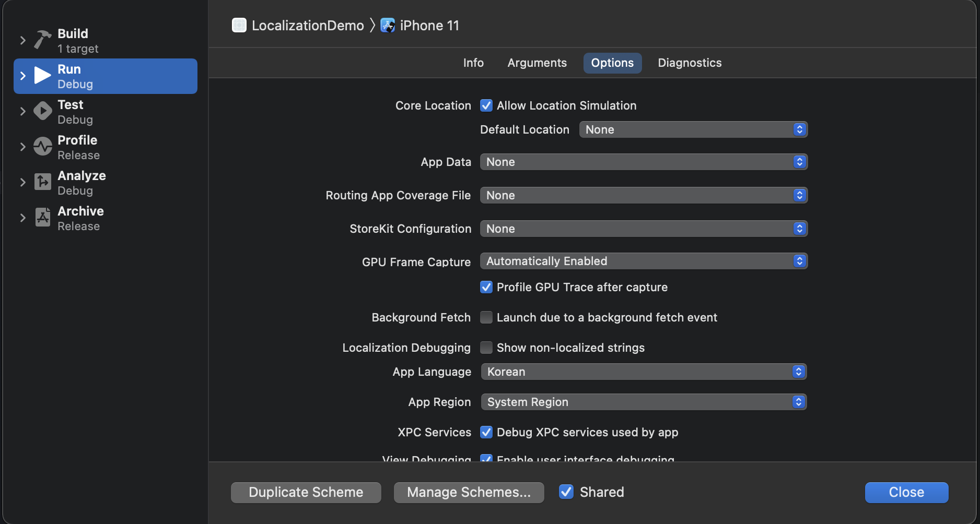Image resolution: width=980 pixels, height=524 pixels.
Task: Click the LocalizationDemo scheme icon
Action: point(239,25)
